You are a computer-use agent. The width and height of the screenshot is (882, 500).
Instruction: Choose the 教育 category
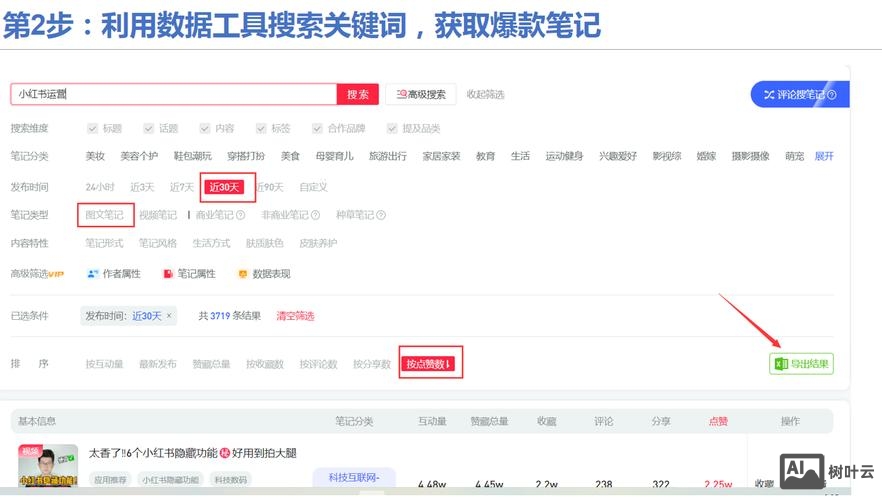tap(485, 156)
